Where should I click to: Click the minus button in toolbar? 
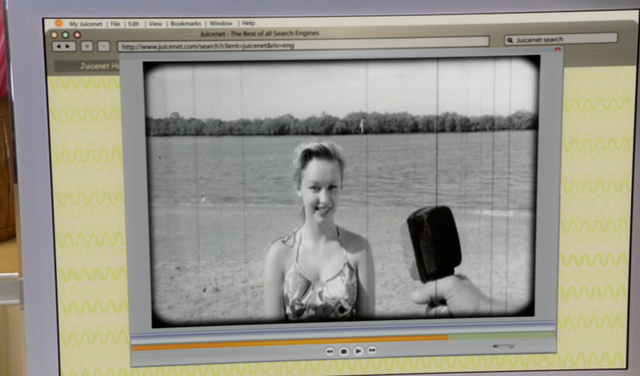(104, 47)
